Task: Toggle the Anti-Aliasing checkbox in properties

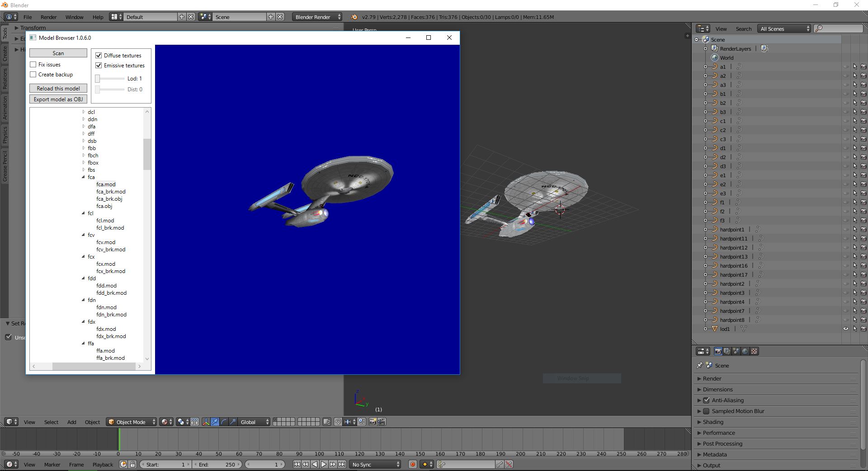Action: 706,400
